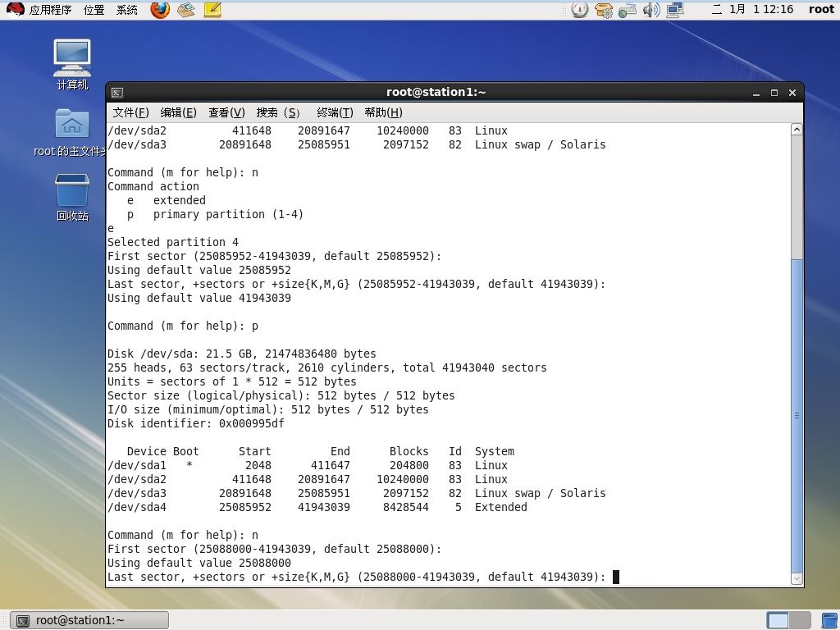Click the "Command (m for help): p" line
840x630 pixels.
[183, 326]
